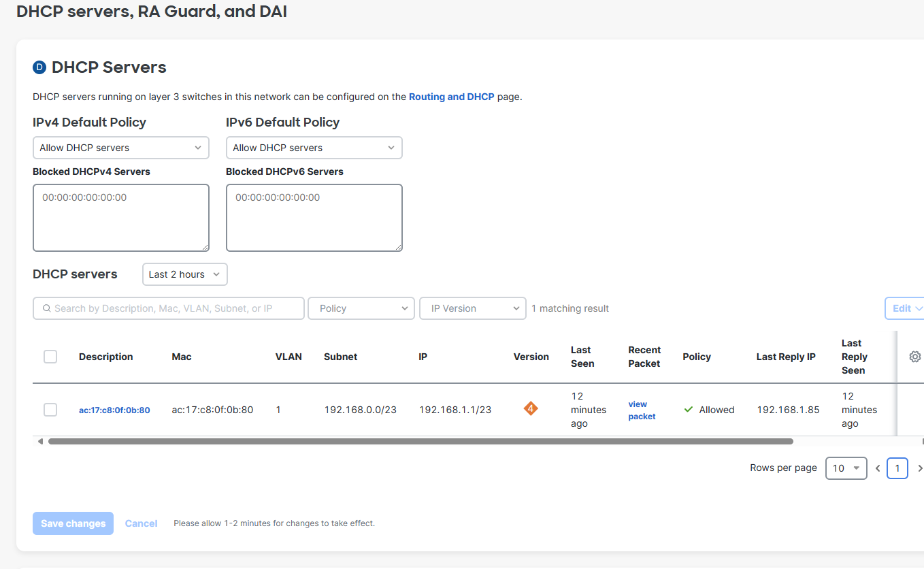Click the green Allowed checkmark icon
This screenshot has height=569, width=924.
pyautogui.click(x=689, y=410)
